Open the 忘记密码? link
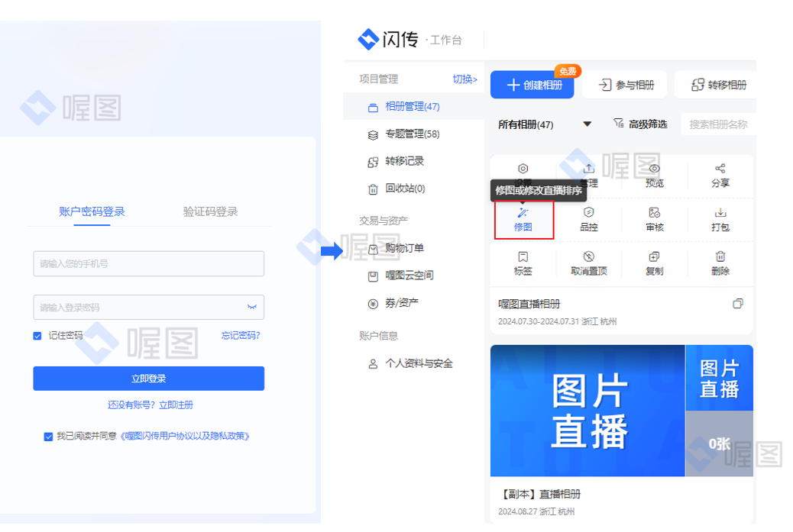793x532 pixels. pyautogui.click(x=241, y=336)
